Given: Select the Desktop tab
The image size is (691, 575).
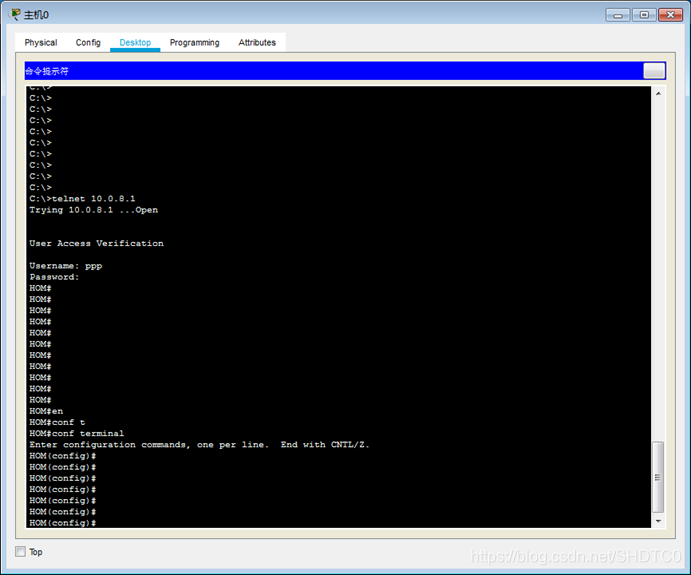Looking at the screenshot, I should point(135,43).
